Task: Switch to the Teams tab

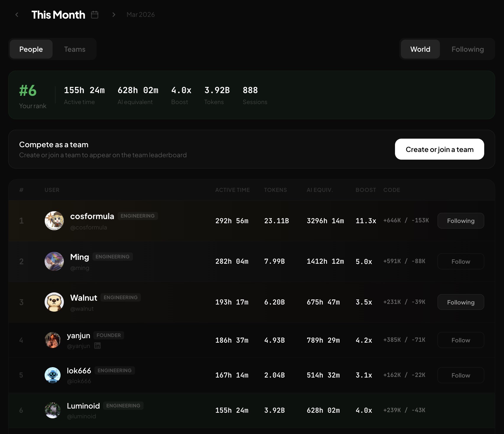Action: (75, 49)
